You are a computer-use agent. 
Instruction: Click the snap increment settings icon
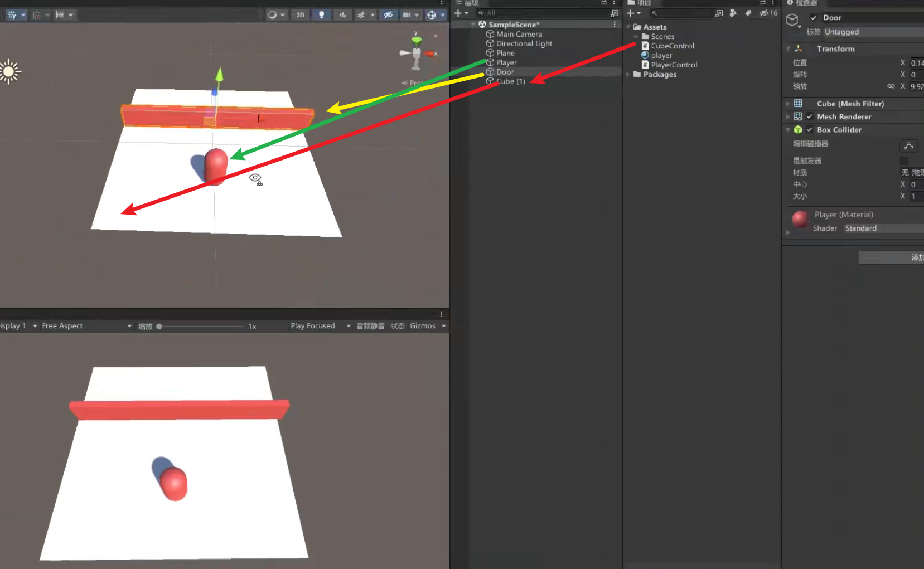(x=60, y=15)
